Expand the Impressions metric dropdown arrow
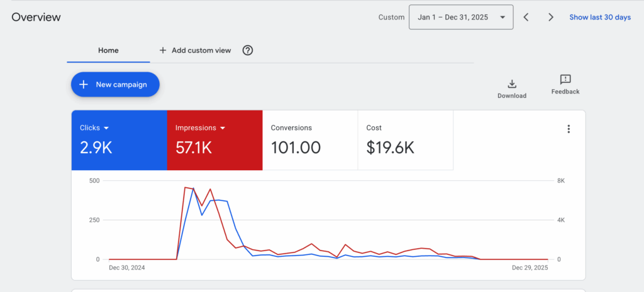This screenshot has width=644, height=292. point(222,128)
